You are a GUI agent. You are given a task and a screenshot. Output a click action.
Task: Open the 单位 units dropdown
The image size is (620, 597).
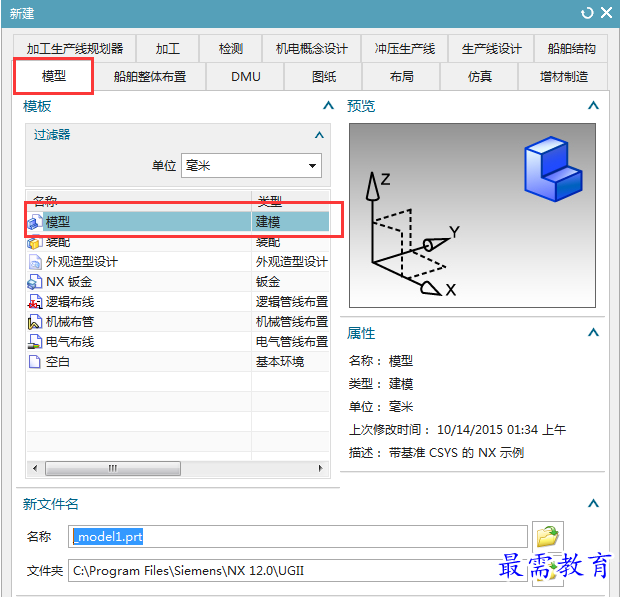(x=312, y=166)
